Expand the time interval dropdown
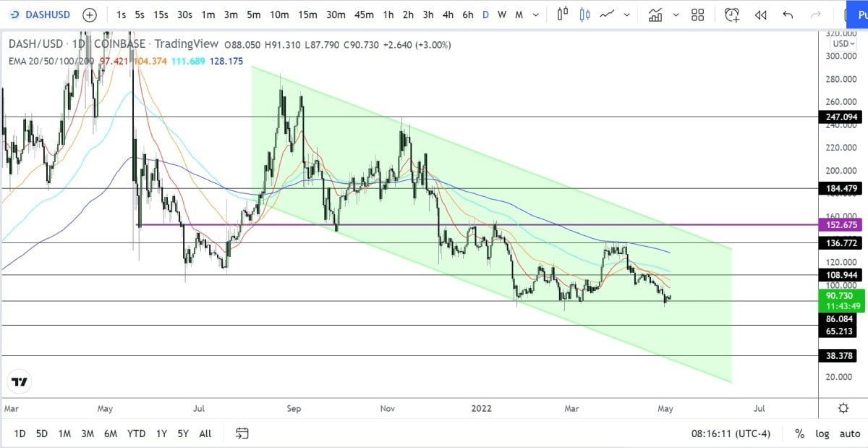Viewport: 868px width, 448px height. pos(535,14)
